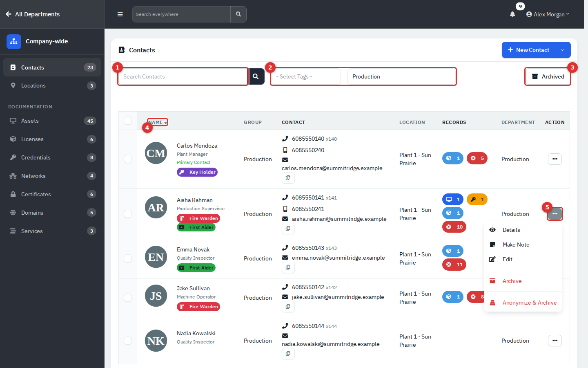This screenshot has height=368, width=588.
Task: Open Carlos Mendoza's action menu
Action: click(555, 159)
